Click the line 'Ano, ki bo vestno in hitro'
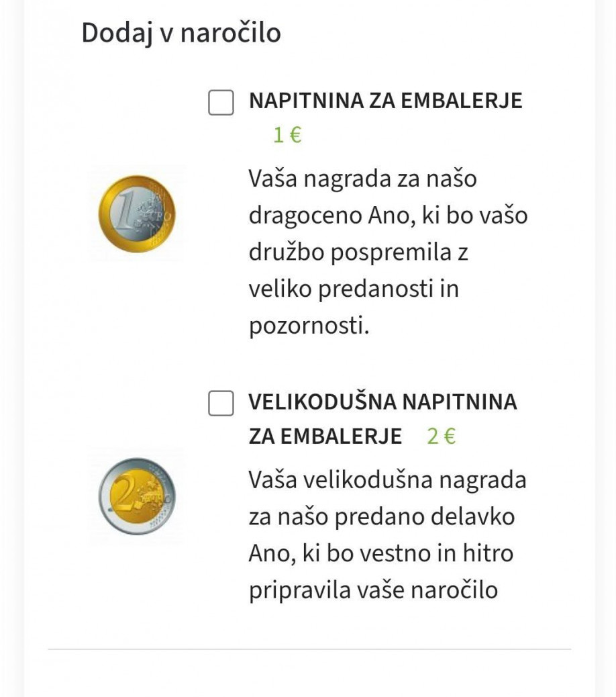The width and height of the screenshot is (616, 697). [381, 554]
